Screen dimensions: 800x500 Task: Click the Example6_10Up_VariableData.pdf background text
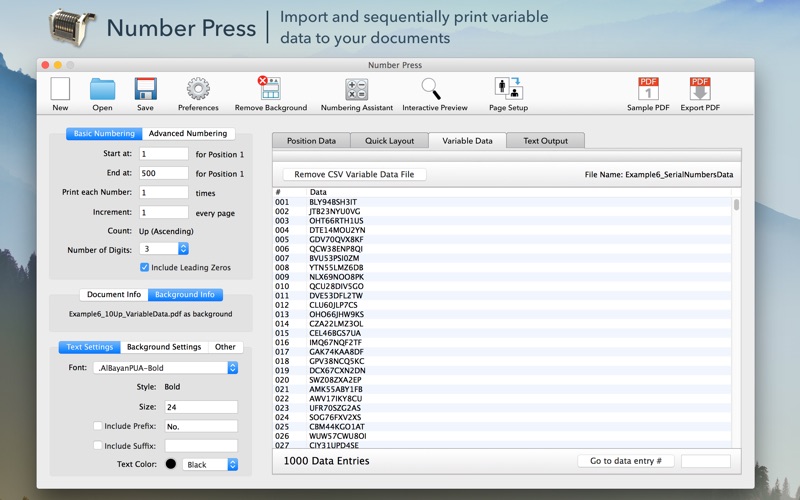tap(151, 314)
